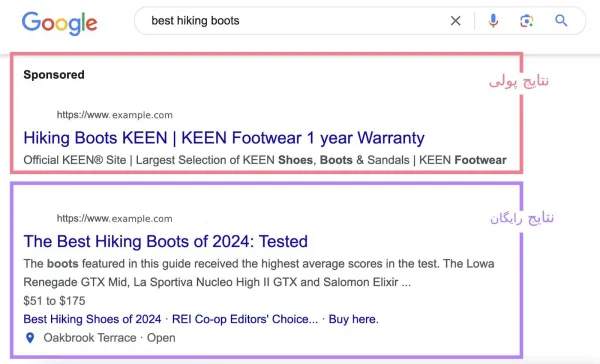Click the organic result's example.com URL
This screenshot has width=600, height=364.
point(114,219)
